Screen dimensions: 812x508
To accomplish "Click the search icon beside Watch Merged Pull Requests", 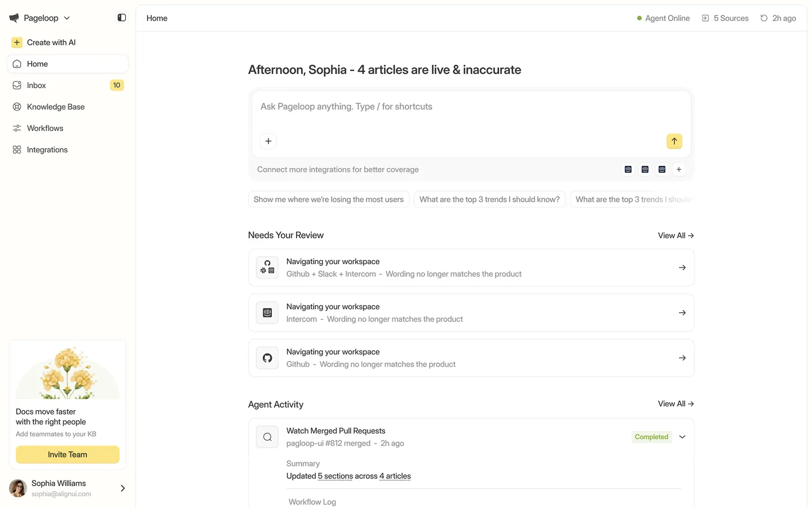I will coord(267,437).
